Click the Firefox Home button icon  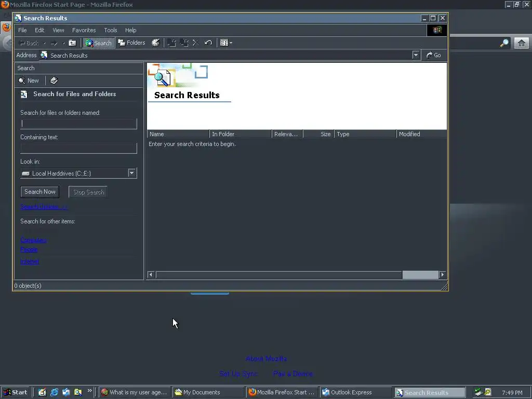pos(522,43)
